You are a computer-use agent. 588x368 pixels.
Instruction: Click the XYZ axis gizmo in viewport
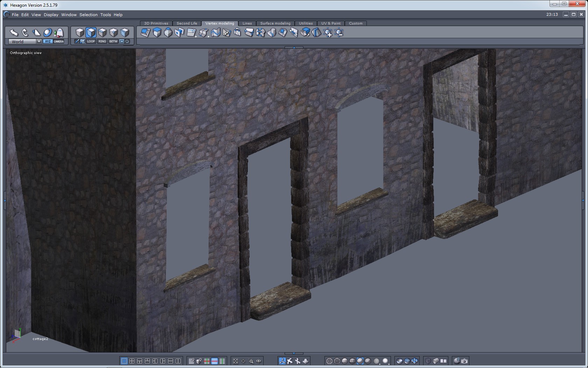pos(16,335)
